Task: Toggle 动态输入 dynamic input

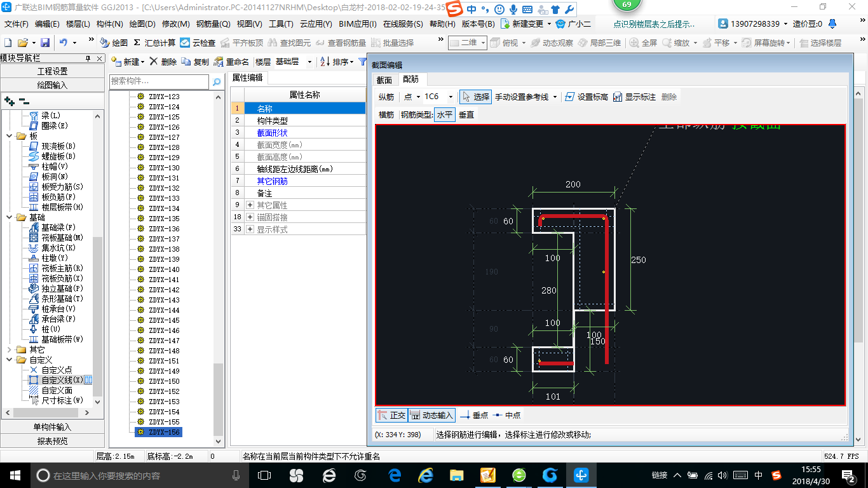Action: (x=431, y=415)
